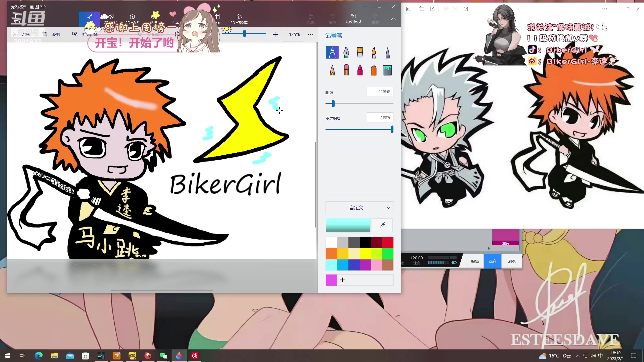Zoom in with the plus button

coord(275,34)
